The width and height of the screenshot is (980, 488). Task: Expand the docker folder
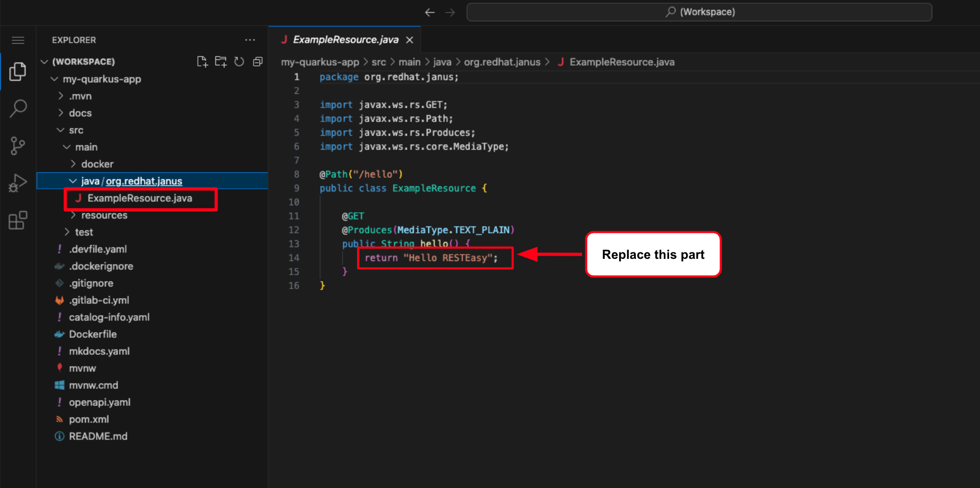point(73,164)
